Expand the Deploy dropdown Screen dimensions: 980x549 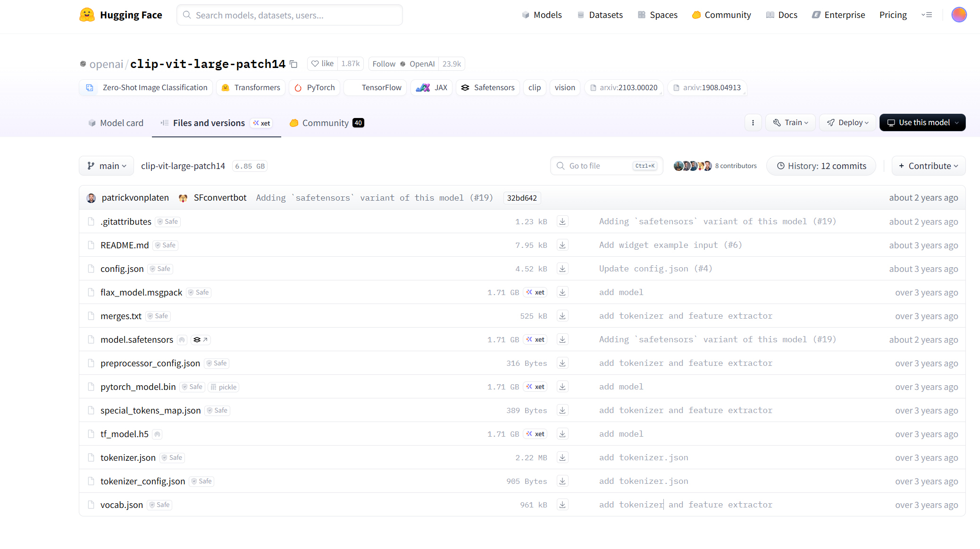pyautogui.click(x=847, y=122)
